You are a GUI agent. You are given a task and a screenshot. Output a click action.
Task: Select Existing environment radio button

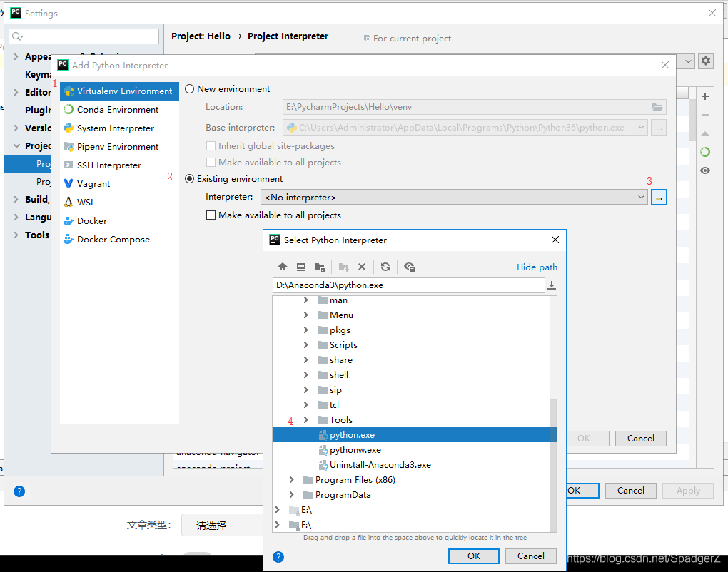(189, 179)
